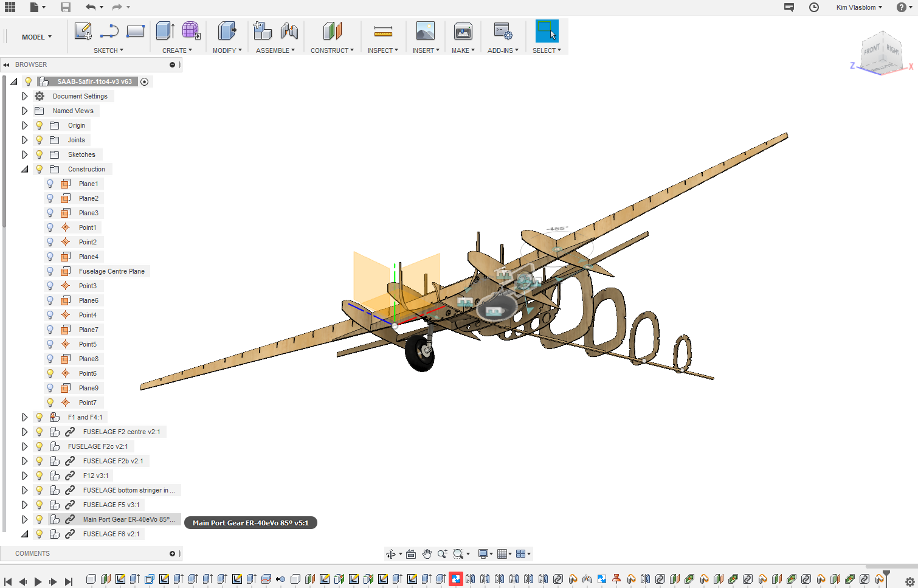The width and height of the screenshot is (918, 588).
Task: Toggle visibility bulb of Plane1
Action: 50,184
